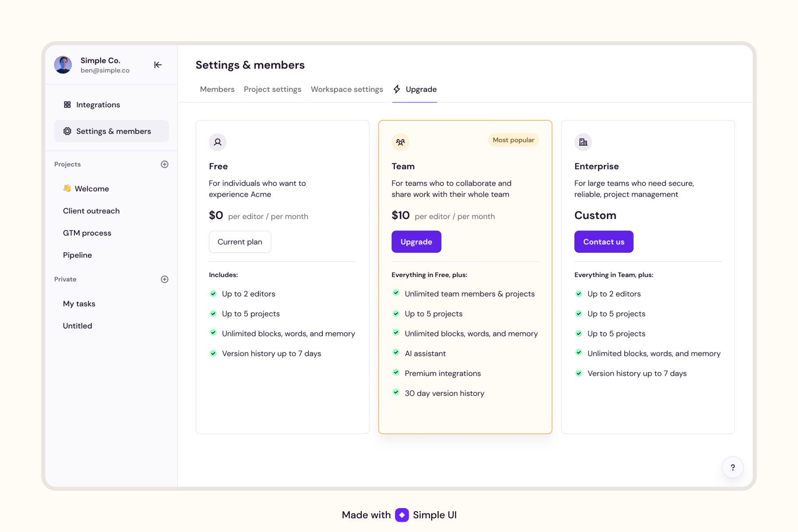Switch to the Members tab
Screen dimensions: 798x532
217,89
